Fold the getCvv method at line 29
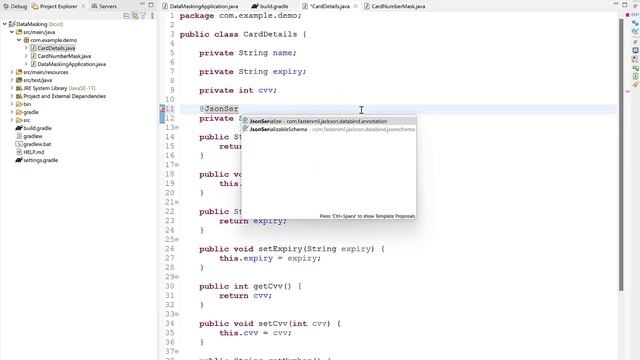The width and height of the screenshot is (640, 360). (x=177, y=277)
